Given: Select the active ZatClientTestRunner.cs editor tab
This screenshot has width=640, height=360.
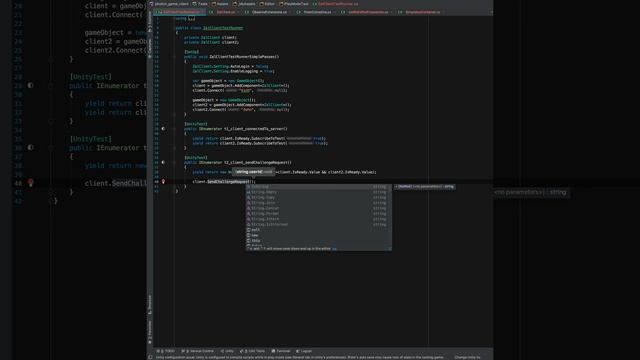Looking at the screenshot, I should 181,12.
